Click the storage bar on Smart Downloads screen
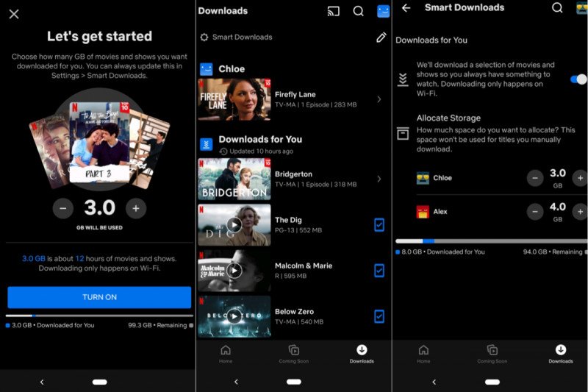588x392 pixels. [x=491, y=241]
